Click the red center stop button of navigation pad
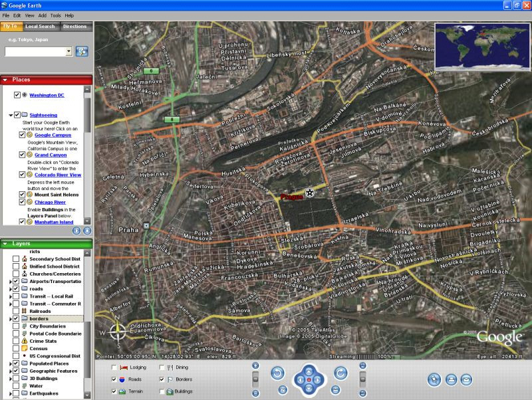 point(309,380)
